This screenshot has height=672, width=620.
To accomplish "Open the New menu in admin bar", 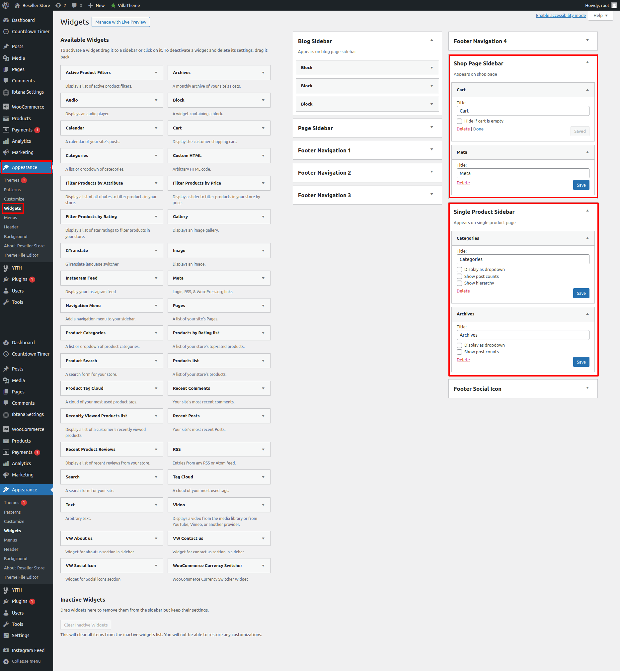I will point(96,5).
